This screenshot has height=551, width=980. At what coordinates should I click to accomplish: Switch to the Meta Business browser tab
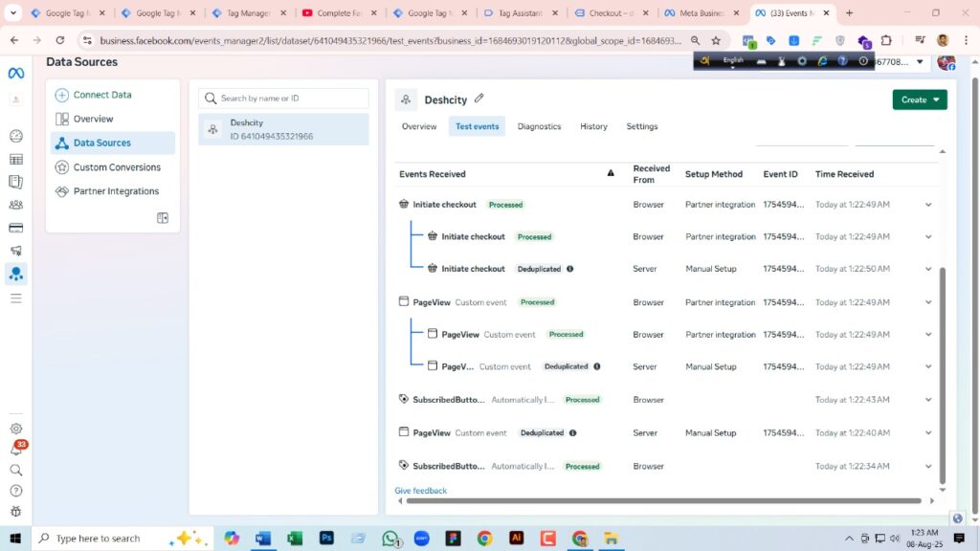[702, 12]
